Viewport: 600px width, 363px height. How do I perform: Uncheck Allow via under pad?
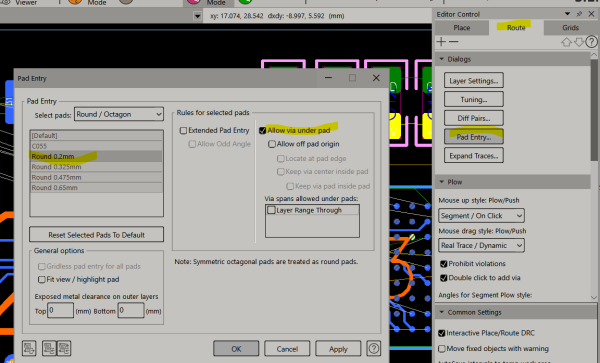click(262, 130)
